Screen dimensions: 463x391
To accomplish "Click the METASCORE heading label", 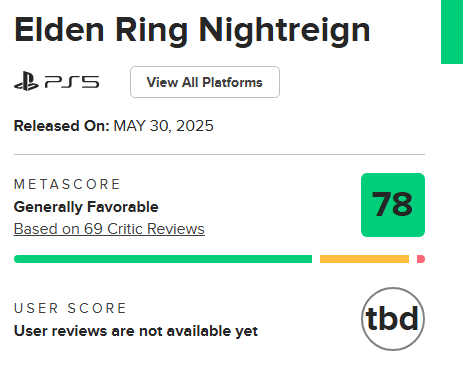I will tap(67, 184).
